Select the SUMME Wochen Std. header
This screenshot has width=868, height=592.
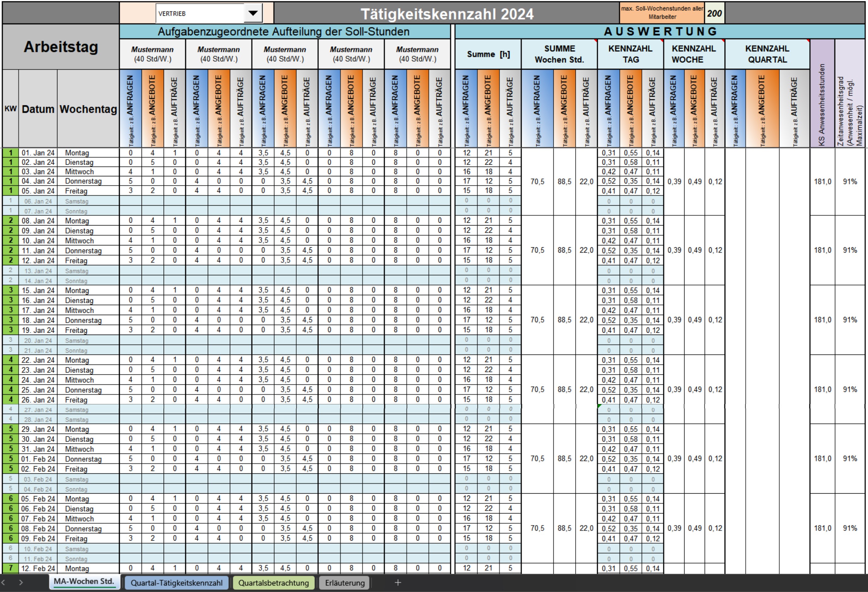[559, 54]
